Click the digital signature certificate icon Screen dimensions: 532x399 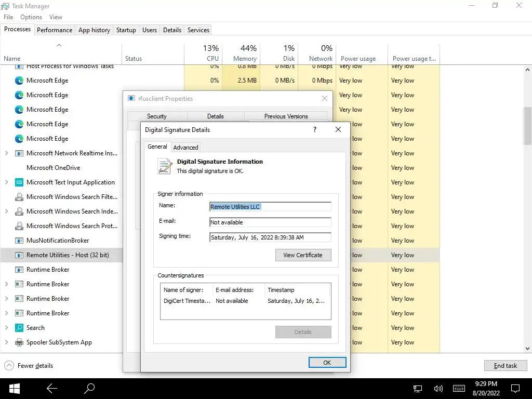pos(165,166)
